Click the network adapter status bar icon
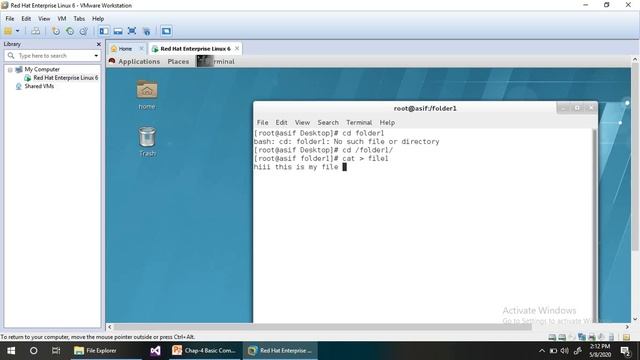This screenshot has height=360, width=640. (582, 337)
